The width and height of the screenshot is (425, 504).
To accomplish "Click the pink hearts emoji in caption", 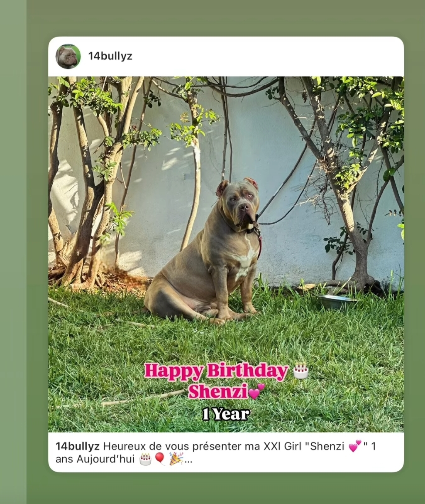I will tap(355, 446).
